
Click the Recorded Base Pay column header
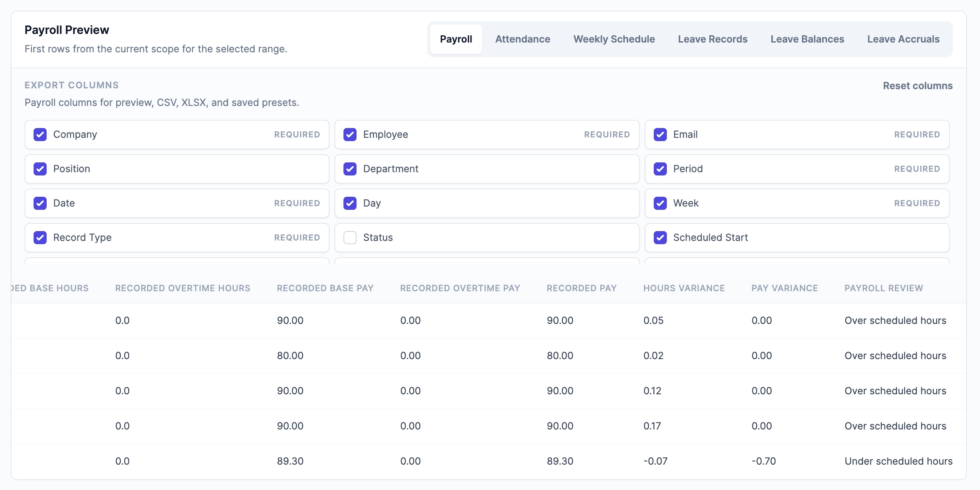(x=325, y=288)
